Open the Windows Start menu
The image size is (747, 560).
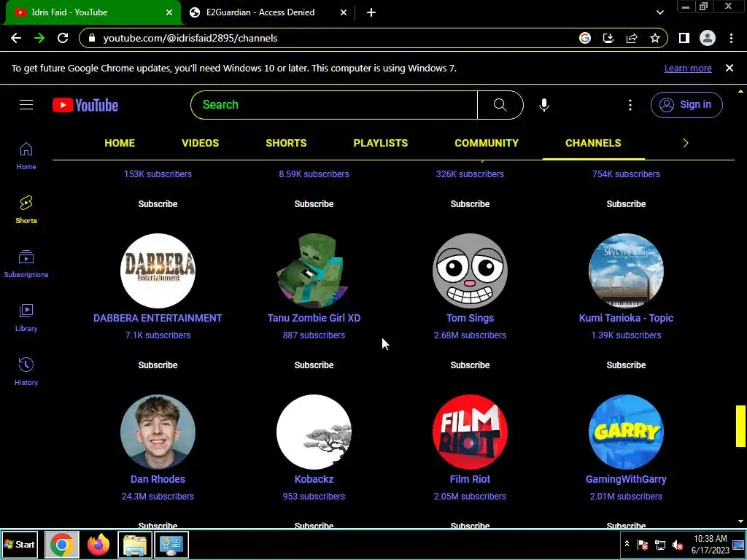[20, 544]
